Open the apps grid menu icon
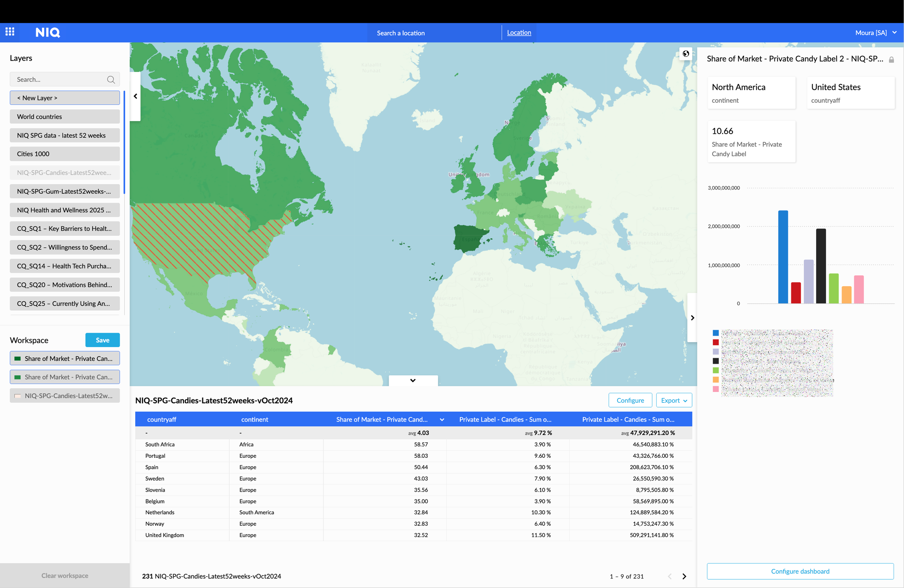 click(x=10, y=32)
